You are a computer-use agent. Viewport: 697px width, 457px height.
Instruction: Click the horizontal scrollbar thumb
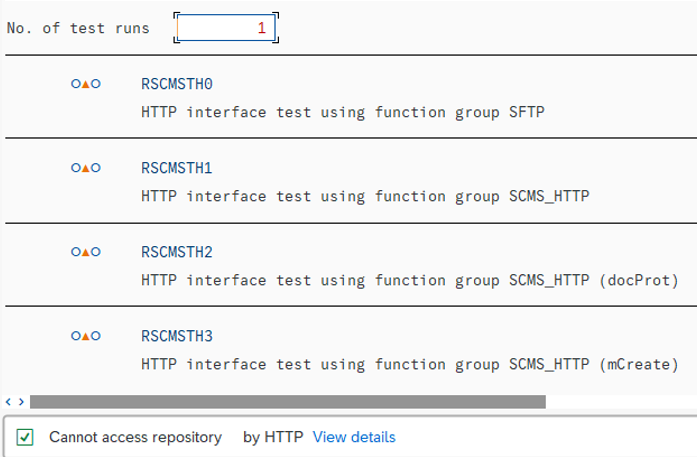pos(288,402)
